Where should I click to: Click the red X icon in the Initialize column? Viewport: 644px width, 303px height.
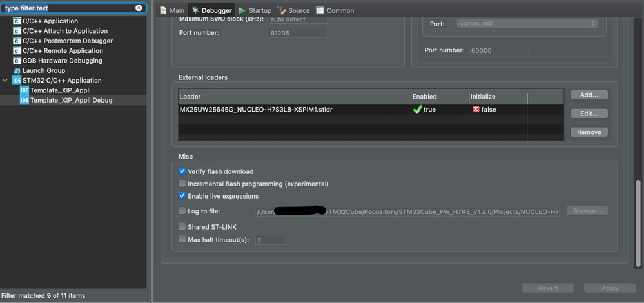coord(476,110)
